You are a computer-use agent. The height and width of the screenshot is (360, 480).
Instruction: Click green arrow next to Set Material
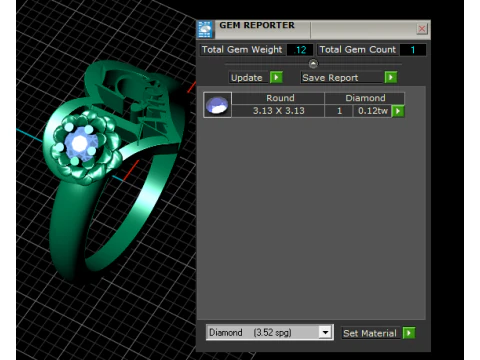tap(409, 333)
